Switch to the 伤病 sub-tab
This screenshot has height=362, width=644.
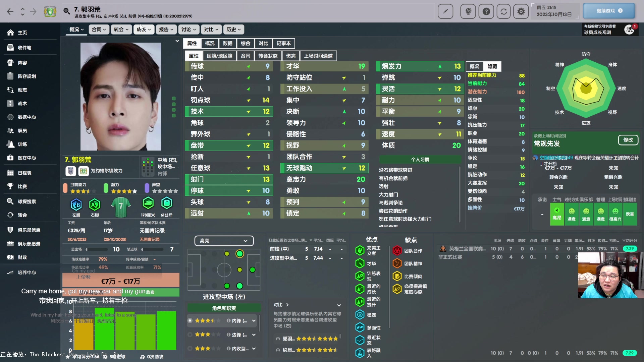coord(291,56)
